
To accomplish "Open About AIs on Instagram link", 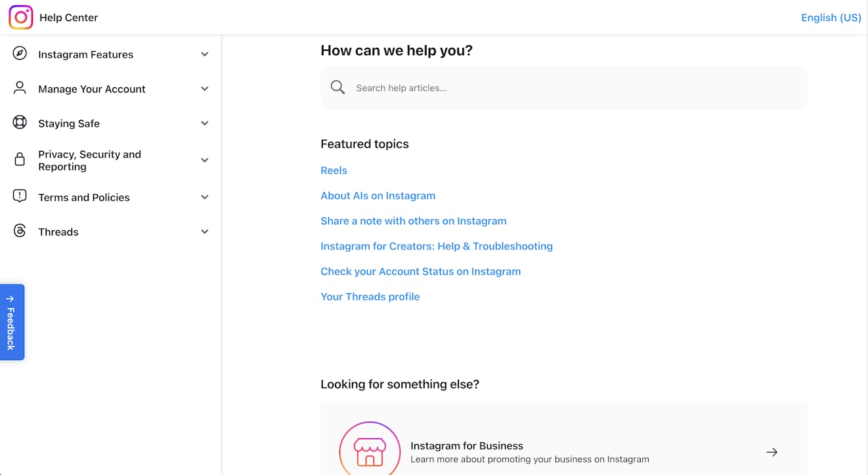I will pyautogui.click(x=378, y=196).
